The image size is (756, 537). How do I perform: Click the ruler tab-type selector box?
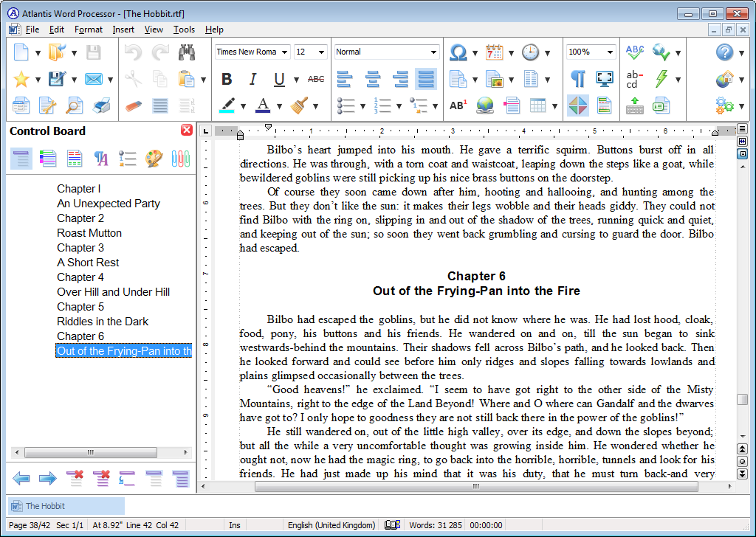206,131
